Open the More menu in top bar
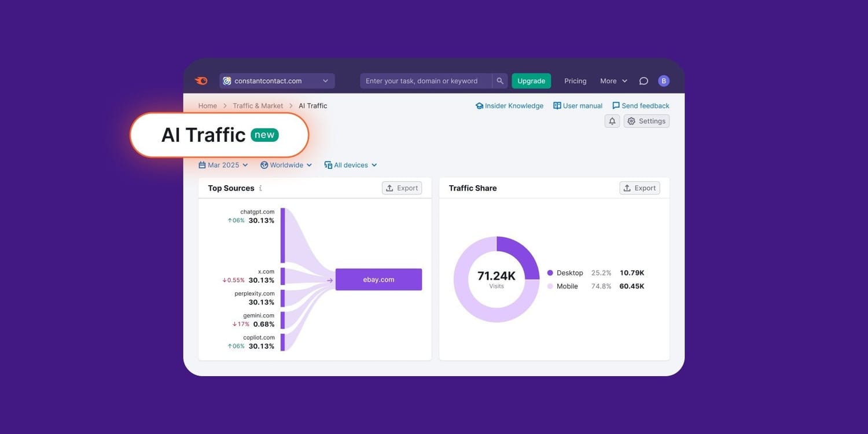 pyautogui.click(x=612, y=80)
